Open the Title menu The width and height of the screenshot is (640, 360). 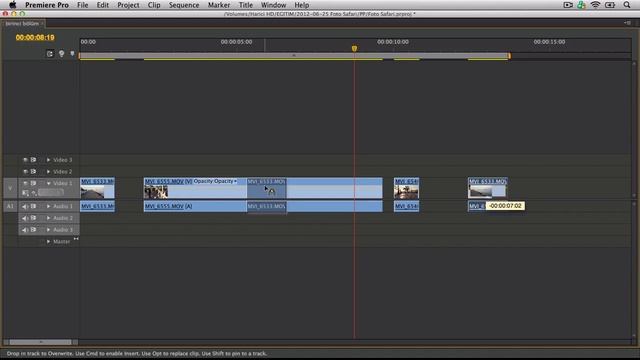(x=245, y=5)
